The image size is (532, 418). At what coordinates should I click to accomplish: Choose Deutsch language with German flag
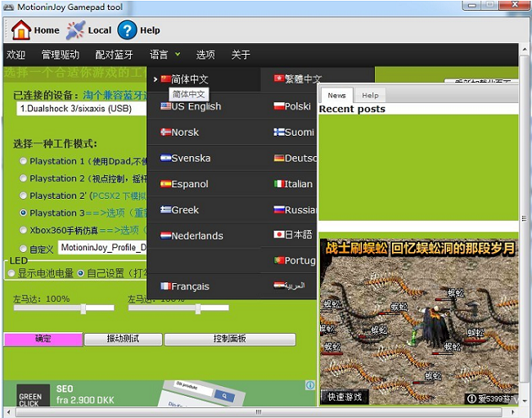click(295, 159)
